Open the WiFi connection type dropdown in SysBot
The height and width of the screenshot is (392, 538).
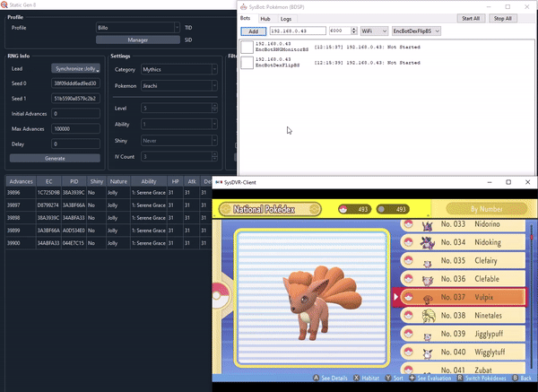tap(374, 30)
